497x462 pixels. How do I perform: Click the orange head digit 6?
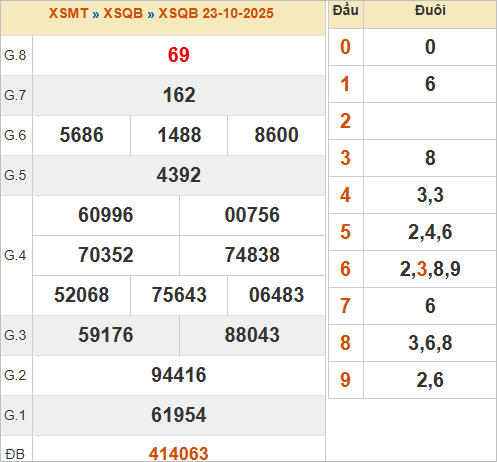pyautogui.click(x=345, y=269)
